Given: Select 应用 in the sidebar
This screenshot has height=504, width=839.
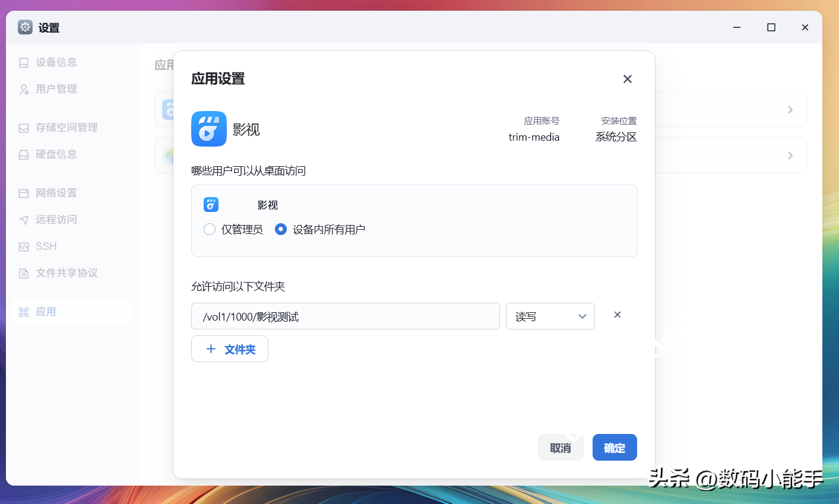Looking at the screenshot, I should [72, 312].
